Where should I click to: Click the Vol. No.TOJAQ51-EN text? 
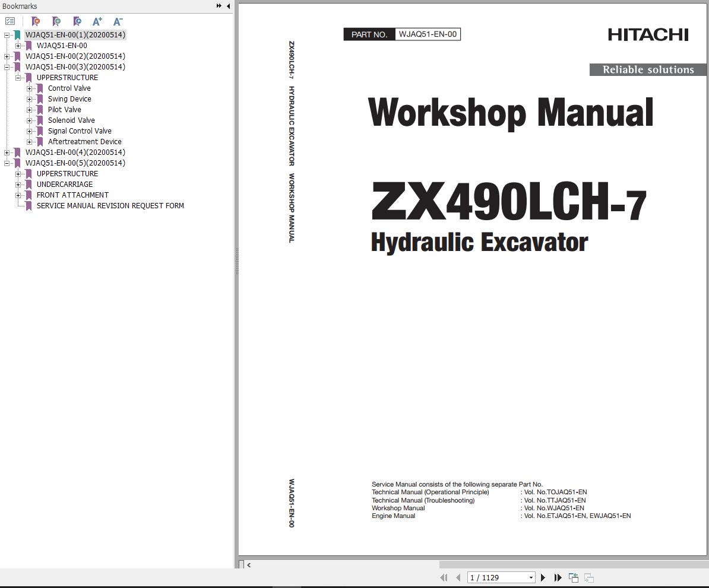[555, 492]
